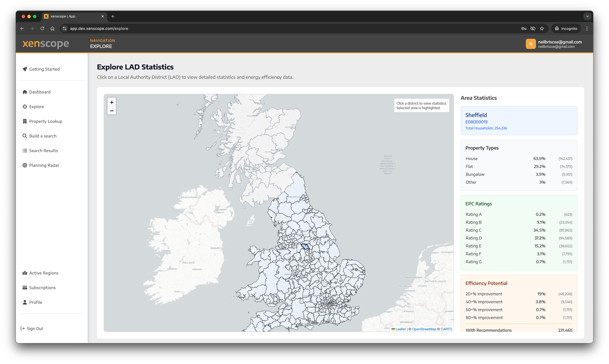This screenshot has width=609, height=364.
Task: Click the rocket icon beside Getting Started
Action: click(25, 69)
